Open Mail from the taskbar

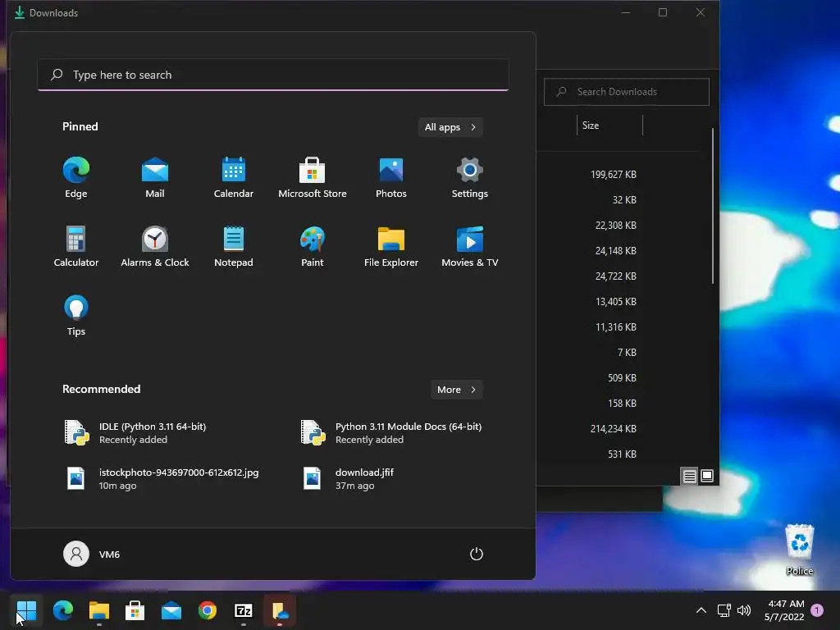[x=171, y=610]
